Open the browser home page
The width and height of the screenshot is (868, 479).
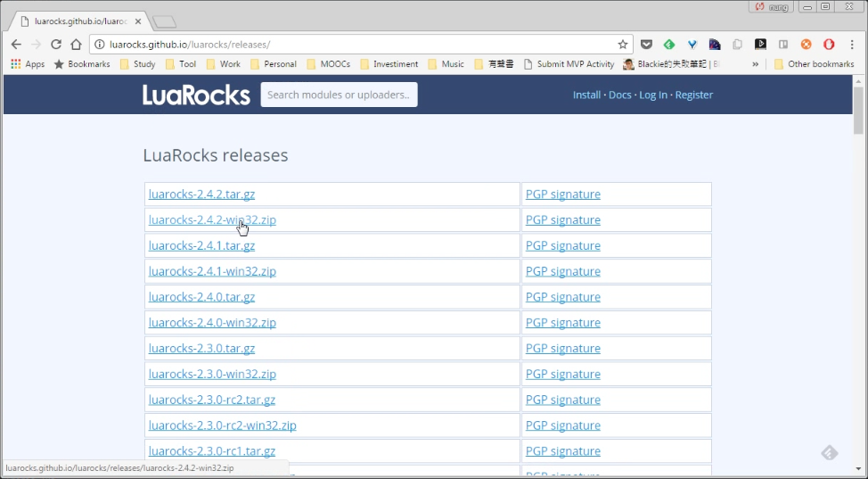tap(77, 45)
